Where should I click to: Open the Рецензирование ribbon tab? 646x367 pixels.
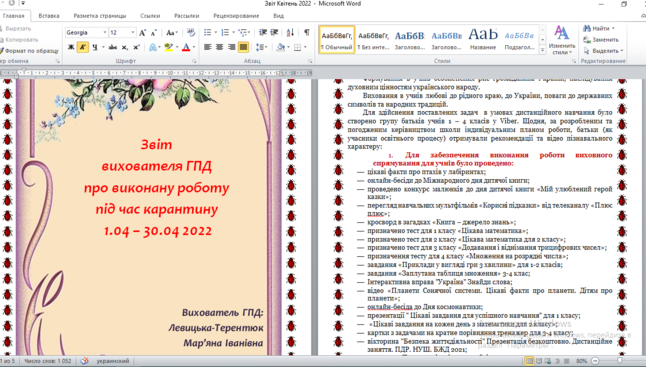click(x=236, y=16)
